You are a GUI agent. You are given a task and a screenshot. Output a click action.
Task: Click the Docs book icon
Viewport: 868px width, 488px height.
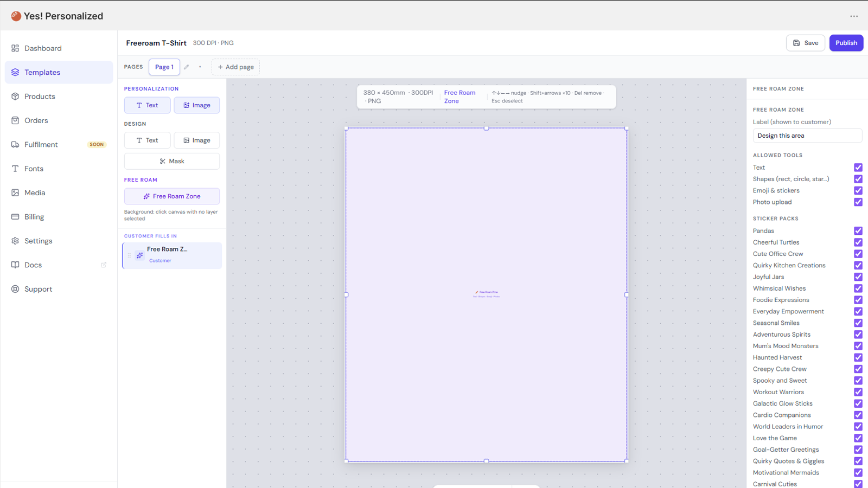point(15,265)
